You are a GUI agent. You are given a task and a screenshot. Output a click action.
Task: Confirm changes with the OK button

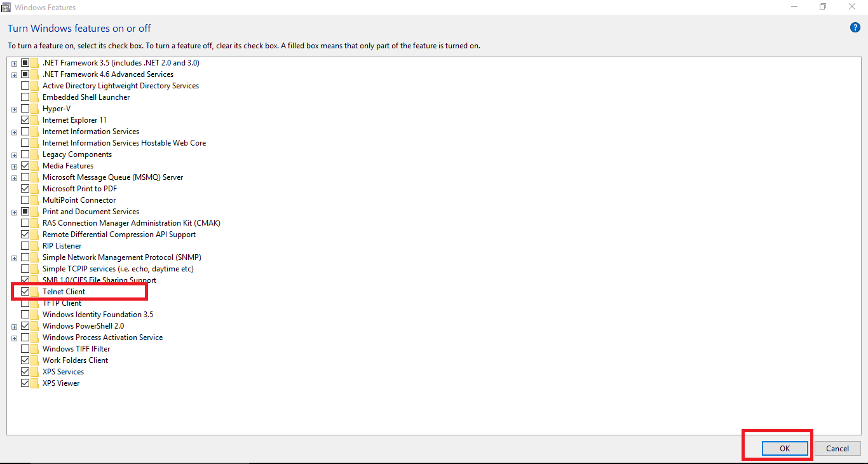[785, 448]
